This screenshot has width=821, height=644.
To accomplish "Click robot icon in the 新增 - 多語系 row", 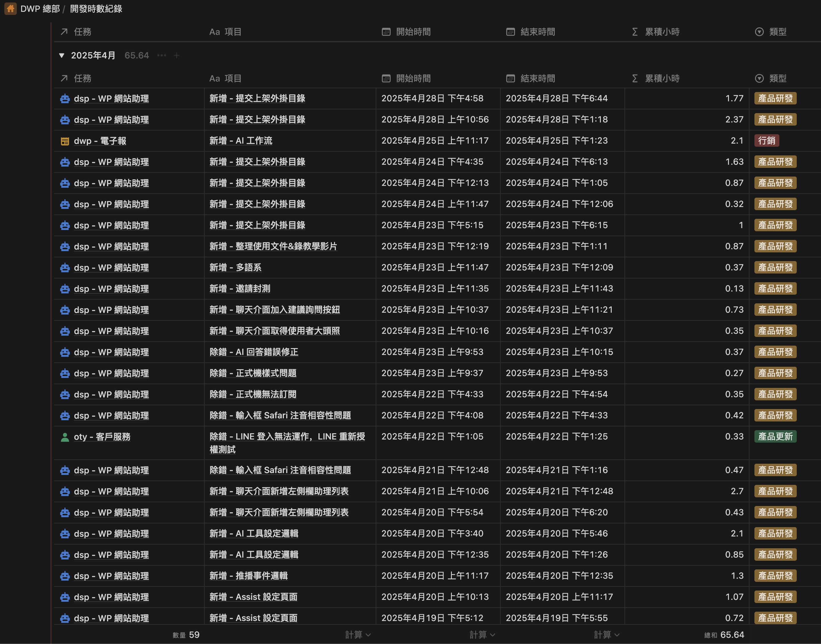I will [65, 268].
